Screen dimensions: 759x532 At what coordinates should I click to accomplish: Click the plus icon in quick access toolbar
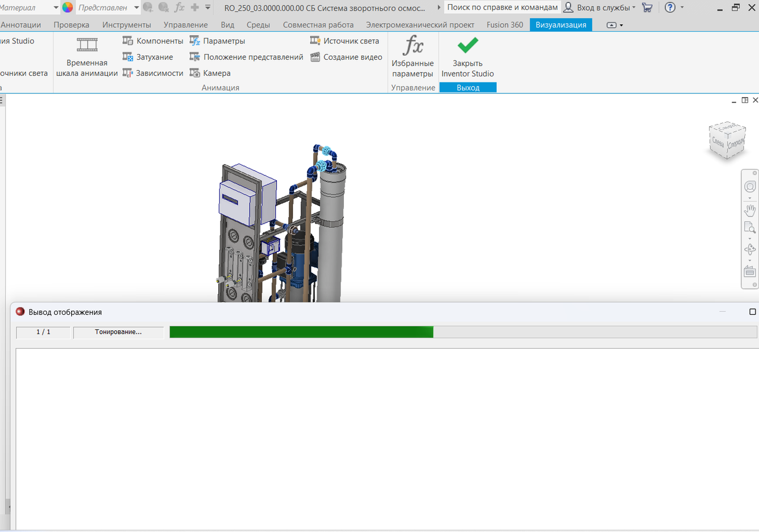point(194,8)
